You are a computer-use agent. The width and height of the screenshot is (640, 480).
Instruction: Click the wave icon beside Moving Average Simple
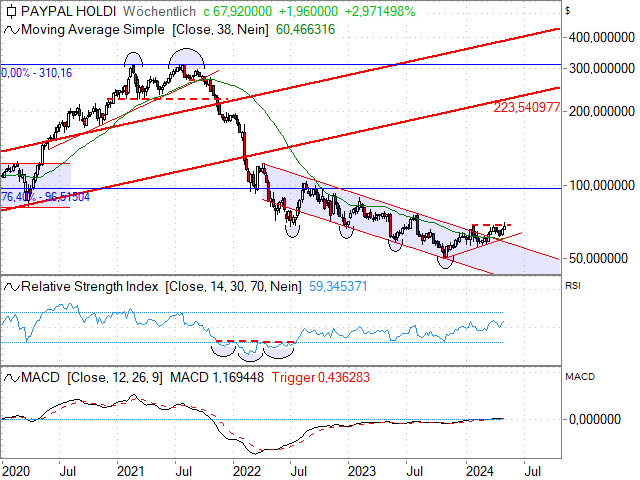[x=11, y=30]
